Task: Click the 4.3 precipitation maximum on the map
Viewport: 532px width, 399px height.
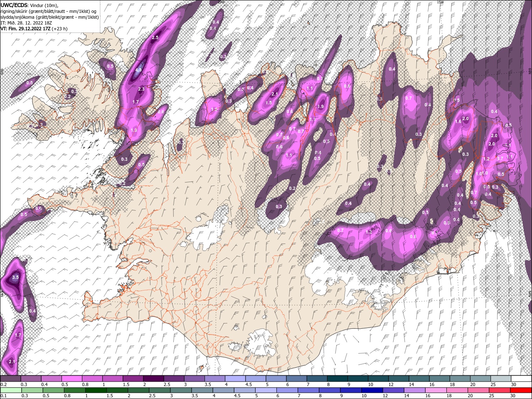Action: (x=138, y=70)
